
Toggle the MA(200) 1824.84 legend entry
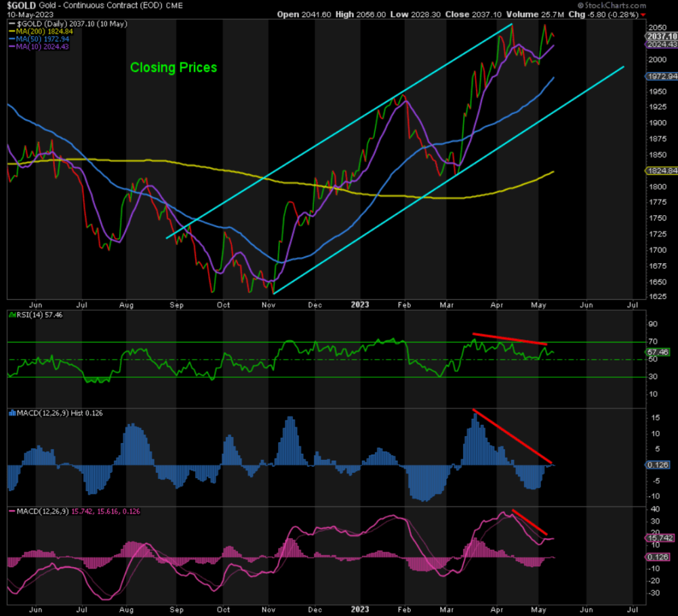(x=44, y=31)
